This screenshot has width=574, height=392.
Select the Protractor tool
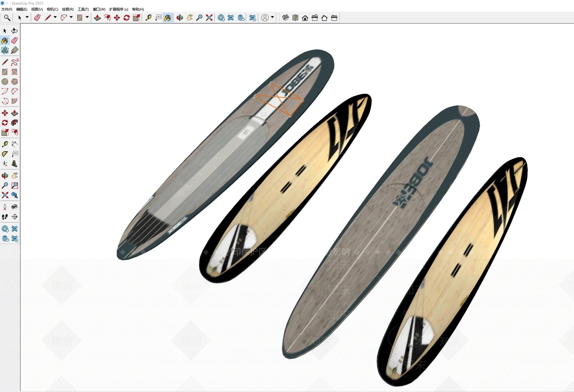click(5, 154)
